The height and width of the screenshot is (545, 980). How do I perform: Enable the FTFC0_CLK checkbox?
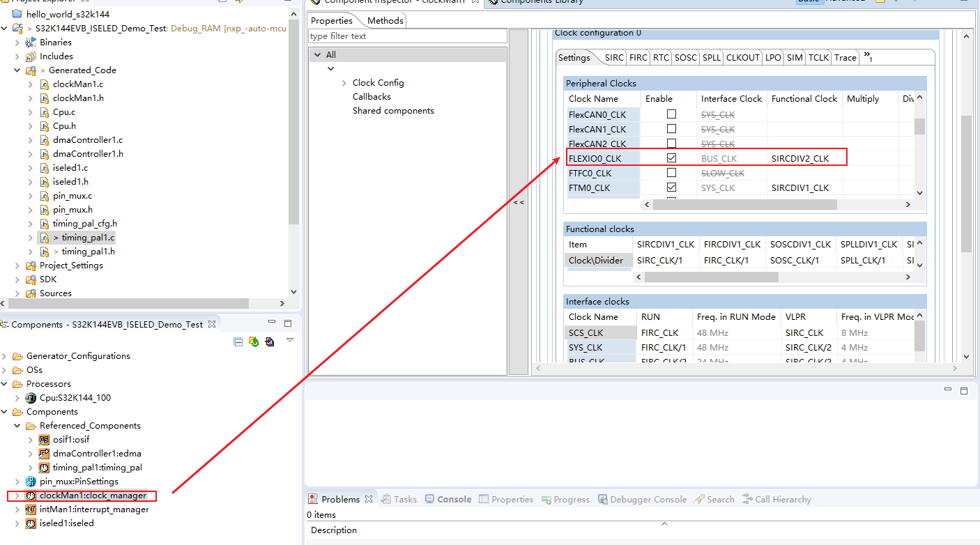[x=671, y=173]
